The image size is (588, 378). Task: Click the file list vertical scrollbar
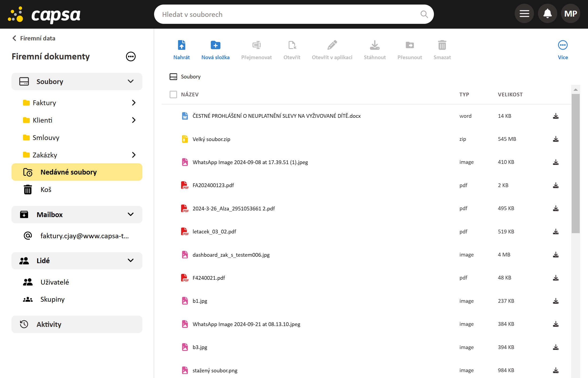(575, 163)
